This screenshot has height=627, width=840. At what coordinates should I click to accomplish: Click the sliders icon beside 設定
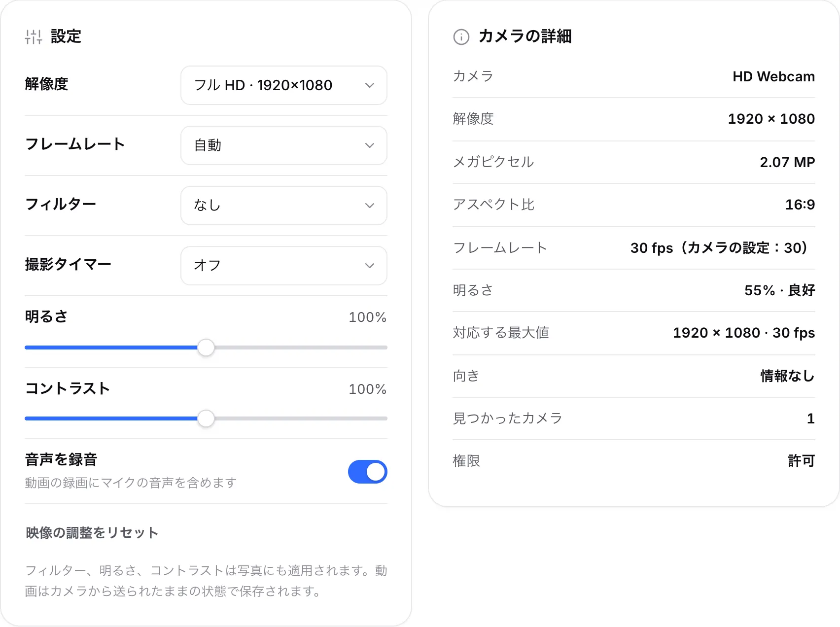tap(34, 36)
